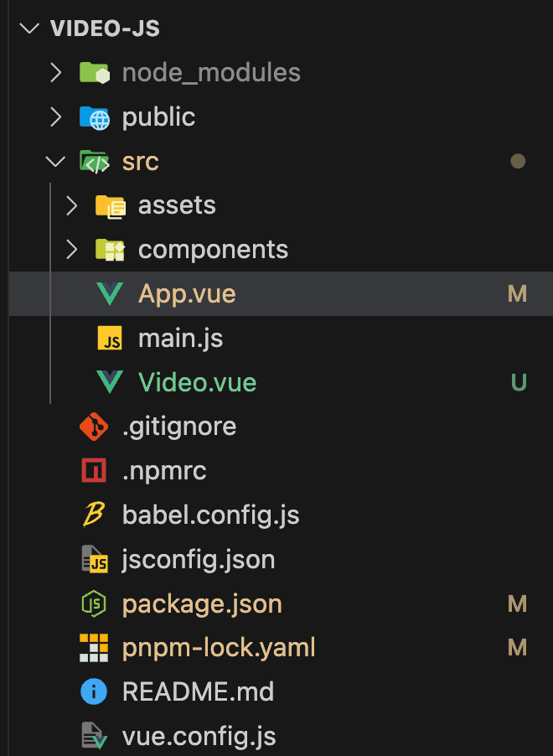Expand the assets folder chevron

(72, 205)
